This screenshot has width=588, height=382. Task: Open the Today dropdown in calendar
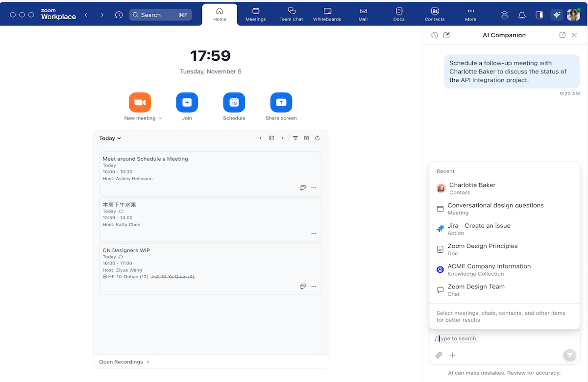(x=110, y=138)
